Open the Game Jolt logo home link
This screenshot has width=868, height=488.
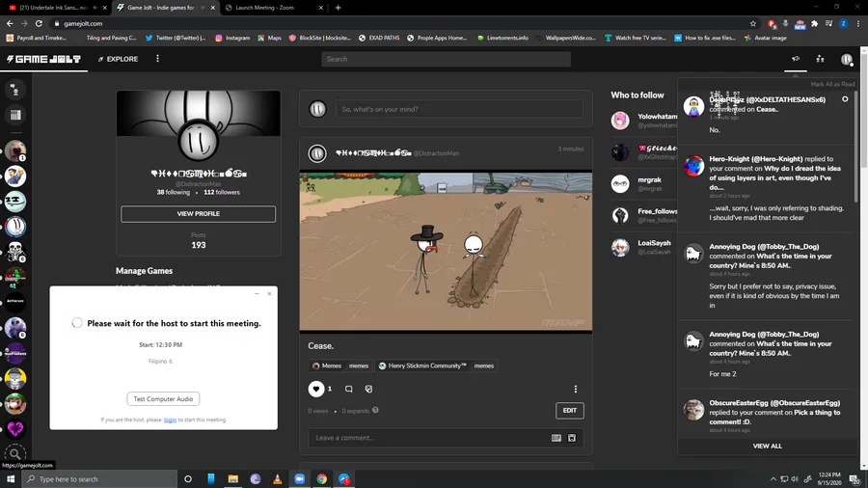coord(43,59)
